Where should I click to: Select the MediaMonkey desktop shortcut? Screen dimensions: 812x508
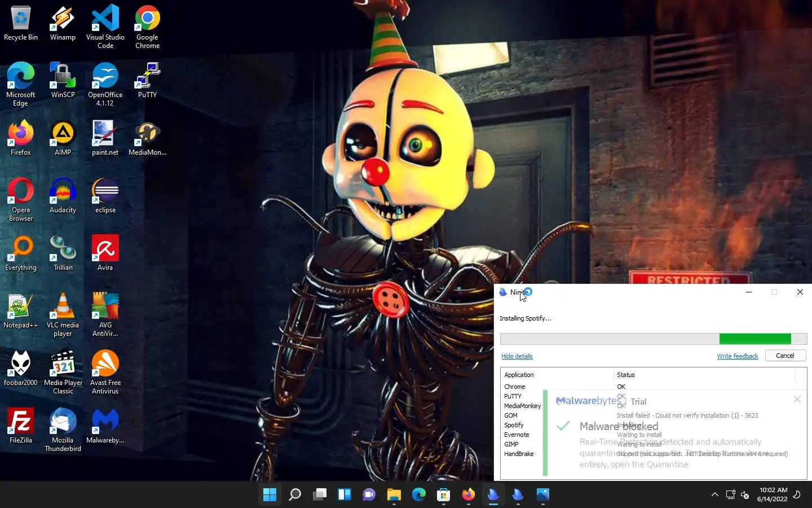[x=147, y=138]
